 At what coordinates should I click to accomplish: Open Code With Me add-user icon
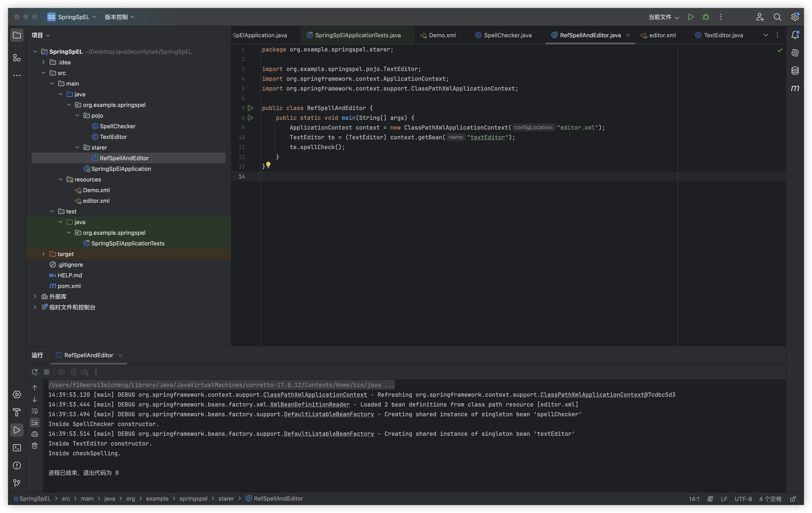click(x=760, y=17)
